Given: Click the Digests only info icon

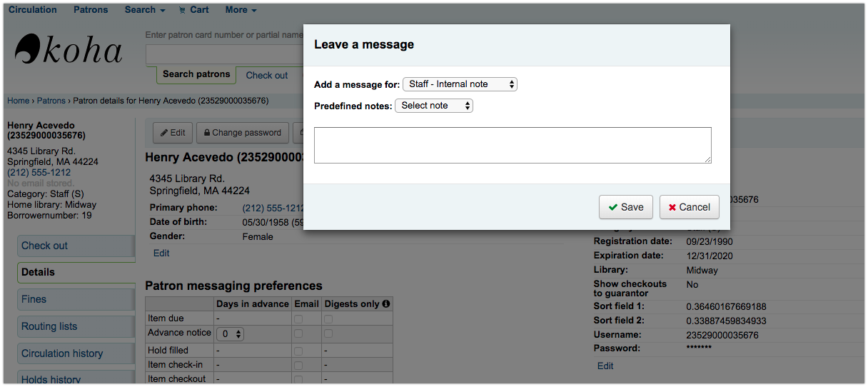Looking at the screenshot, I should tap(386, 304).
